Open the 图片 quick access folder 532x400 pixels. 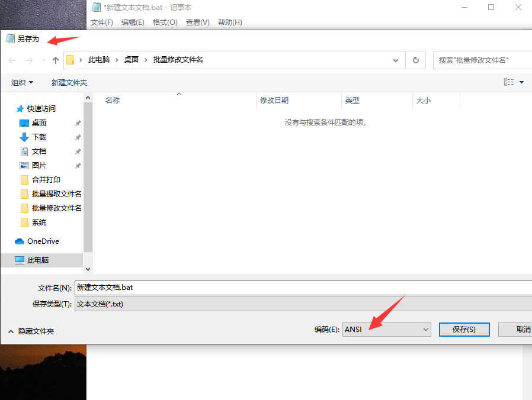click(39, 165)
